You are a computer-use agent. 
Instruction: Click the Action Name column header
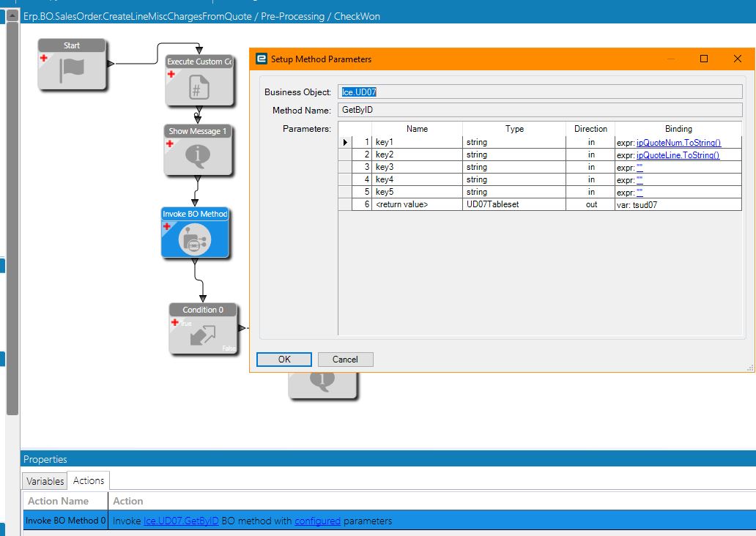coord(66,501)
